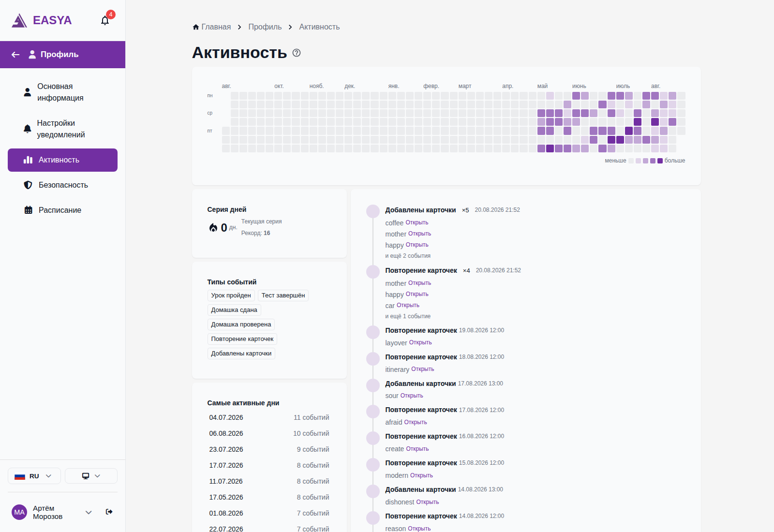Screen dimensions: 774x532
Task: Open the Безопасность menu item
Action: click(x=63, y=185)
